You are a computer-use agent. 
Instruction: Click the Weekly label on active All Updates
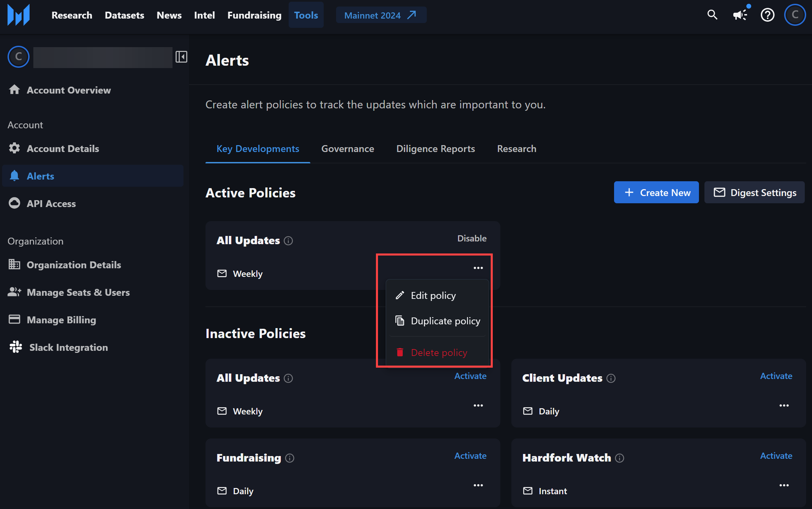coord(247,274)
